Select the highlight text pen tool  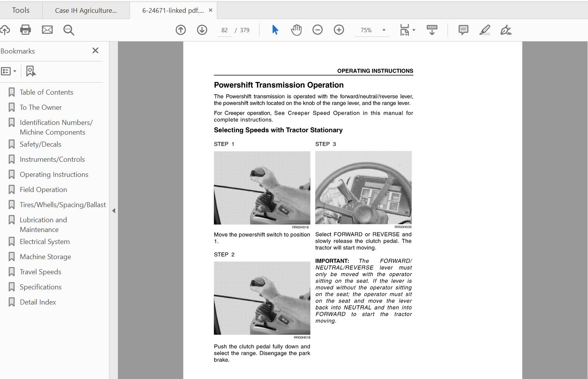click(x=485, y=30)
